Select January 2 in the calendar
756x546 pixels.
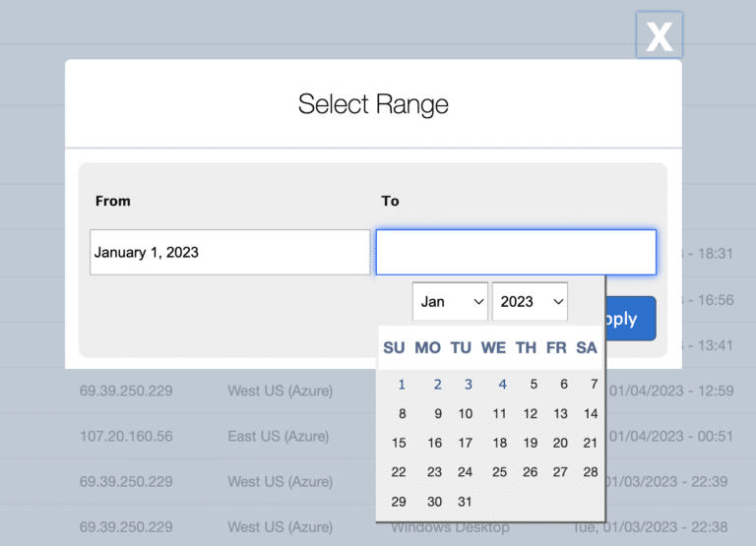tap(437, 385)
